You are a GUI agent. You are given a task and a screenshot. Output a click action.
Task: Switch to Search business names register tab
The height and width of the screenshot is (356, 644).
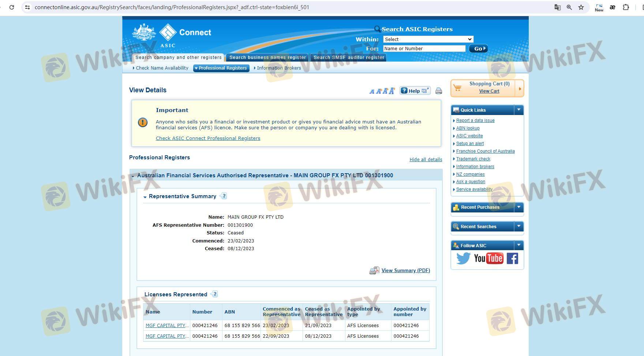click(267, 58)
